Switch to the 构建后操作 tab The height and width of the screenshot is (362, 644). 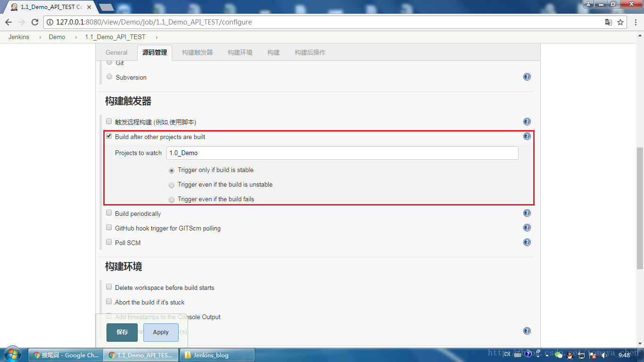[310, 52]
